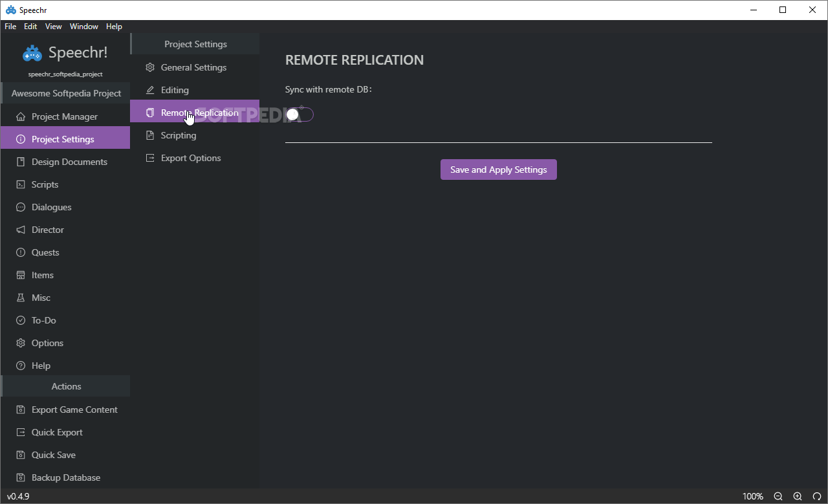This screenshot has height=504, width=828.
Task: Click Awesome Softpedia Project header
Action: click(66, 93)
